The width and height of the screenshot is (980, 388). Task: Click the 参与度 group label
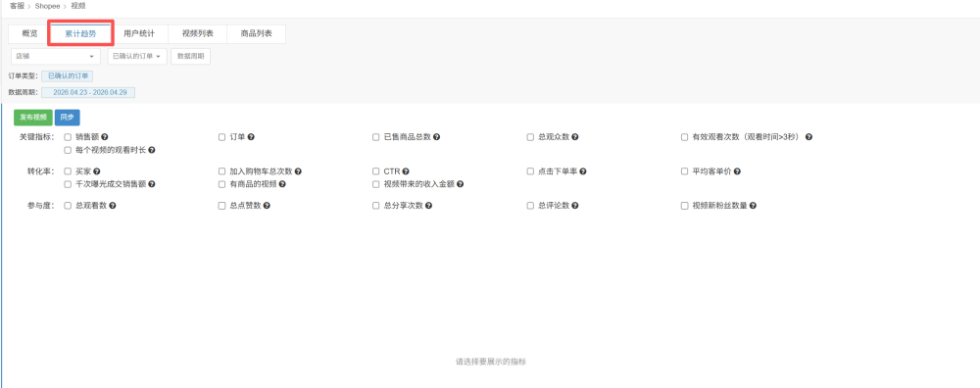(40, 206)
